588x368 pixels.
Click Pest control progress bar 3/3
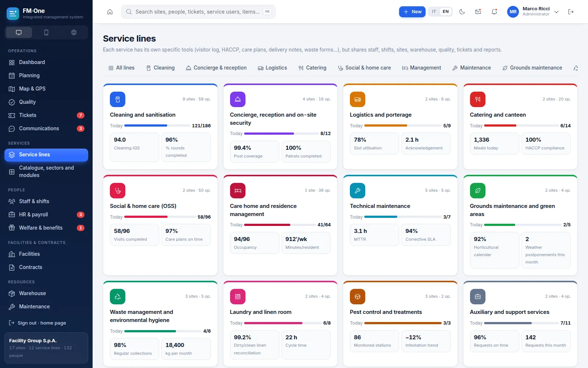(403, 323)
